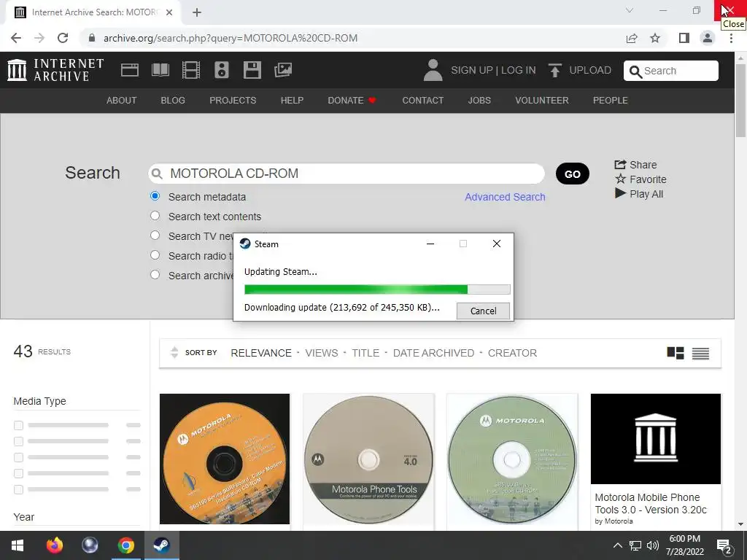This screenshot has width=747, height=560.
Task: Select Search TV news radio button
Action: click(x=155, y=236)
